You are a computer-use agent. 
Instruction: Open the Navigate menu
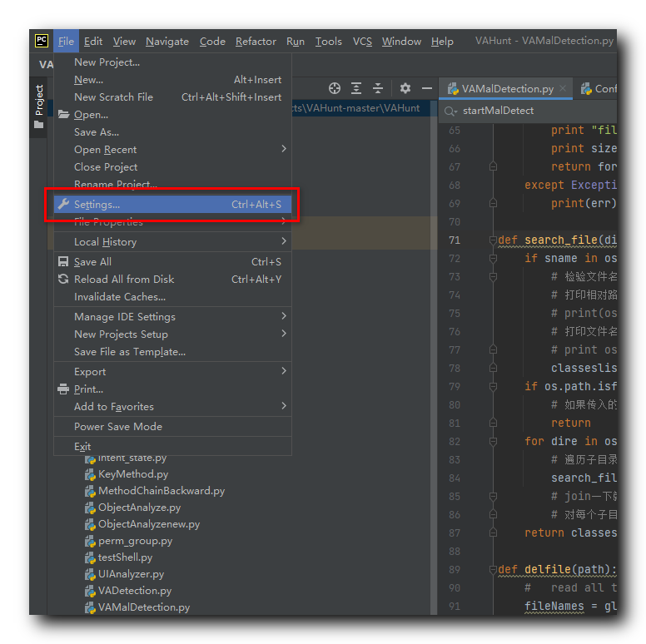click(x=166, y=41)
